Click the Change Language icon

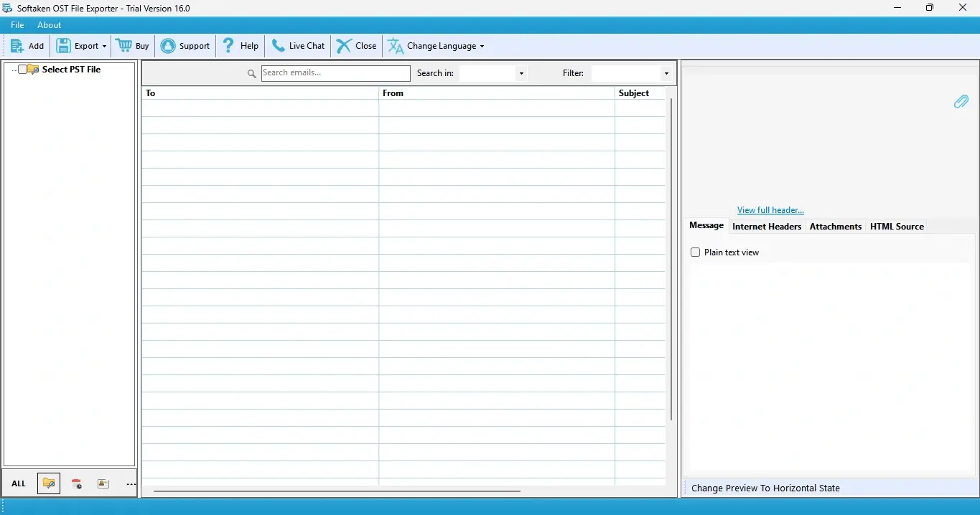tap(396, 46)
